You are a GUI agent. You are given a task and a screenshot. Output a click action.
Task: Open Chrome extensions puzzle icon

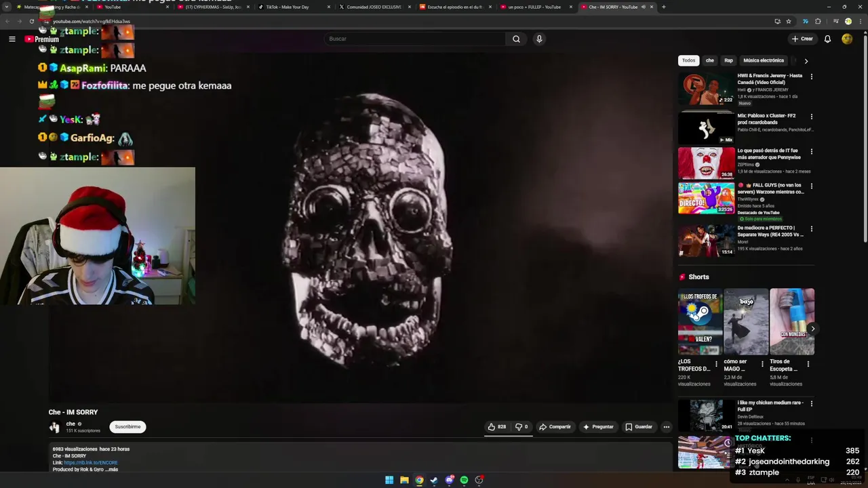[817, 21]
